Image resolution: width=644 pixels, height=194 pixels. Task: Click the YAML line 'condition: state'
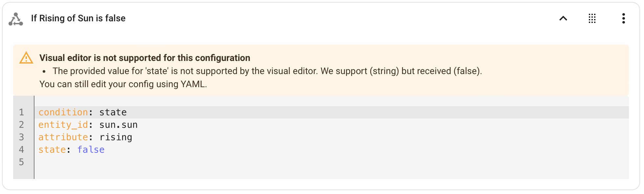pyautogui.click(x=82, y=112)
